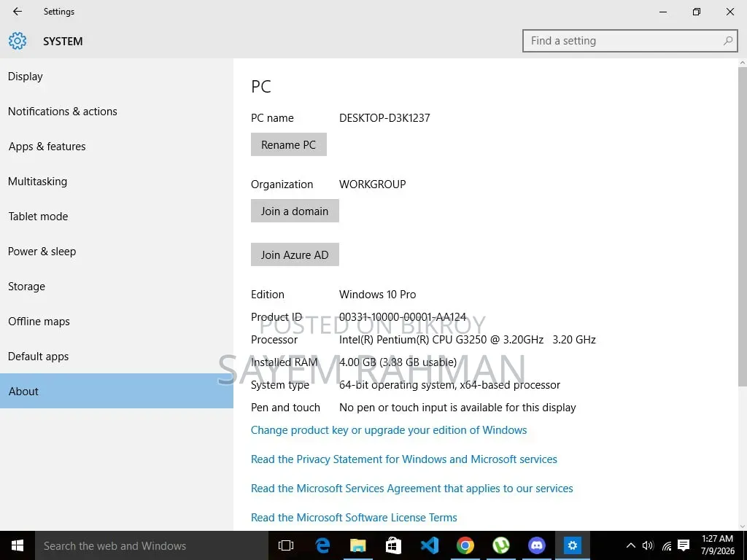Restore down the Settings window

click(697, 12)
